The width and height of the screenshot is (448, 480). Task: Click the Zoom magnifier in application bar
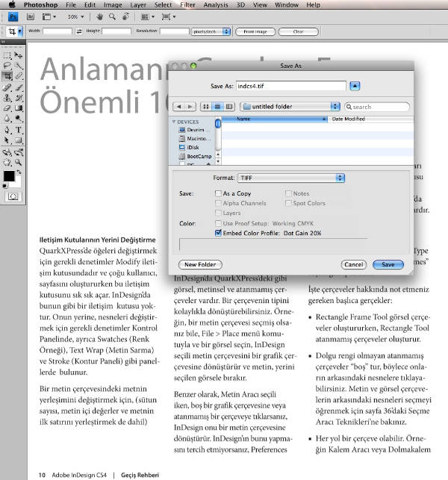113,16
